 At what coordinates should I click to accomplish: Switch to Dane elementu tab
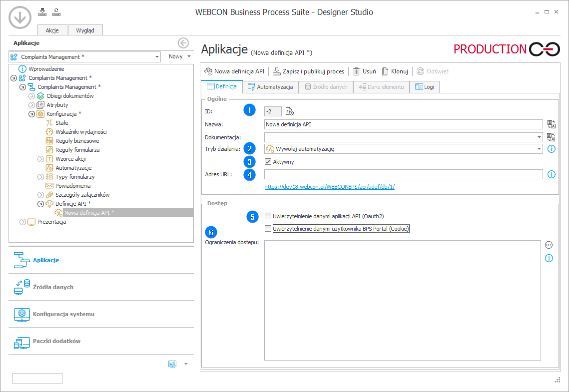tap(381, 87)
